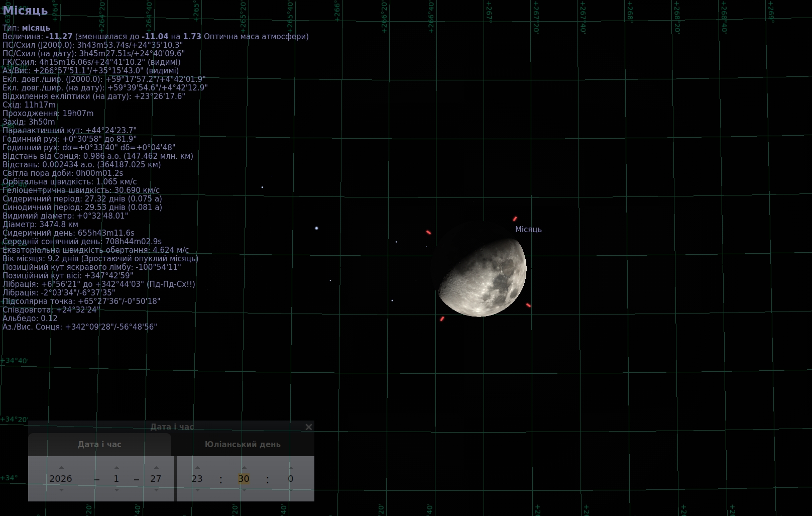Image resolution: width=812 pixels, height=516 pixels.
Task: Click the day field showing 27
Action: pos(156,479)
